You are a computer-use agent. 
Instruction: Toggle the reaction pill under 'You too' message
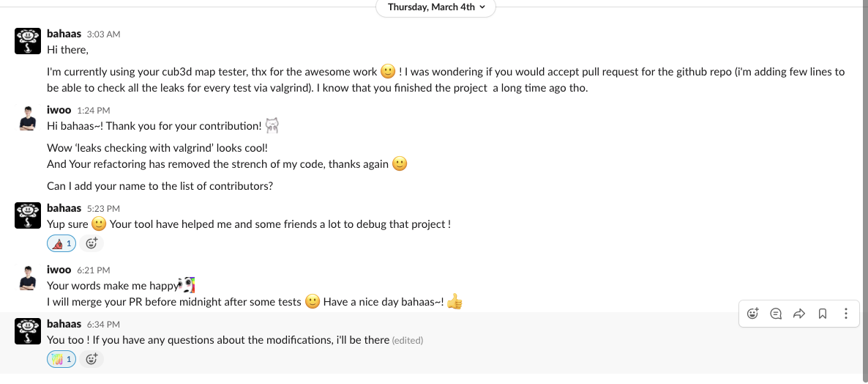[x=61, y=359]
